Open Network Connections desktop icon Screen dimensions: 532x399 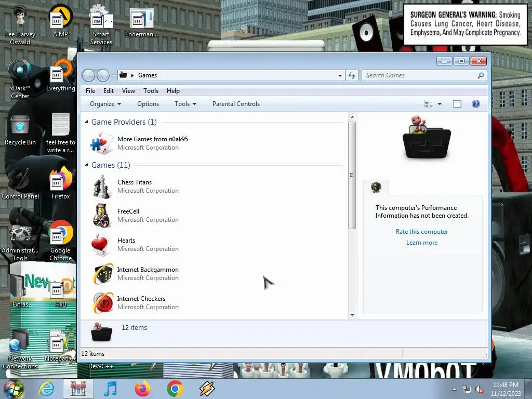point(20,350)
